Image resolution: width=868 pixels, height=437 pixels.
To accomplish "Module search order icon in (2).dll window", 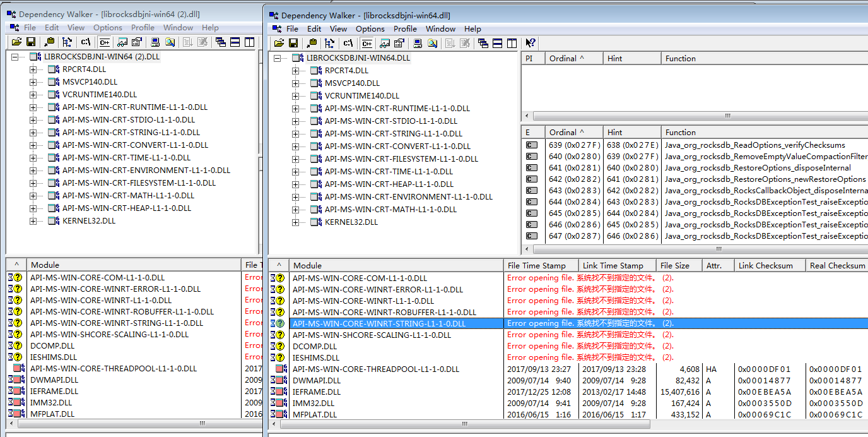I will [170, 42].
